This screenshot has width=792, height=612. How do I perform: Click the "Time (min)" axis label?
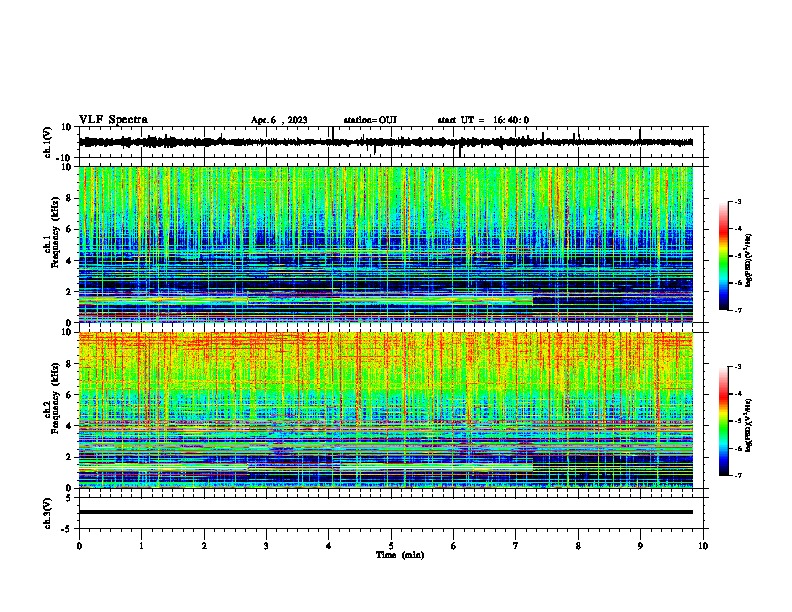[x=400, y=555]
